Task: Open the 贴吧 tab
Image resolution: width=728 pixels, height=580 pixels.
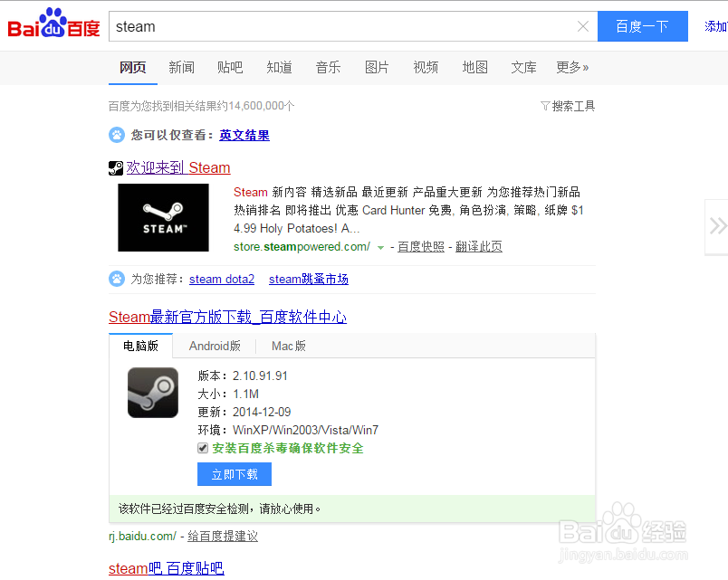Action: click(230, 68)
